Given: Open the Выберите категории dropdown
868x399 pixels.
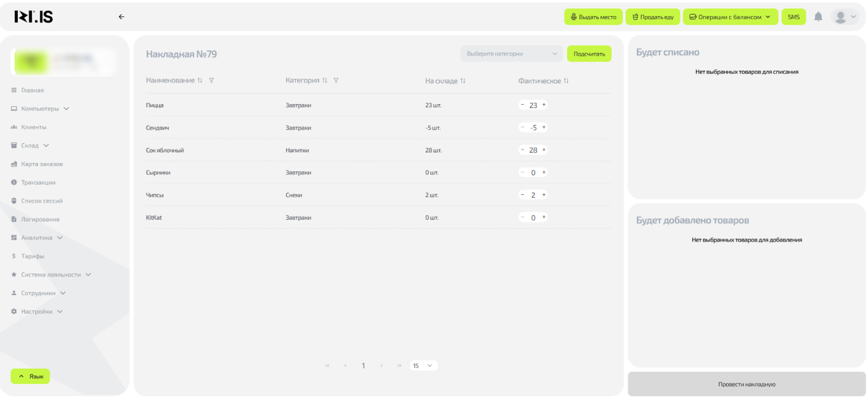Looking at the screenshot, I should [511, 54].
